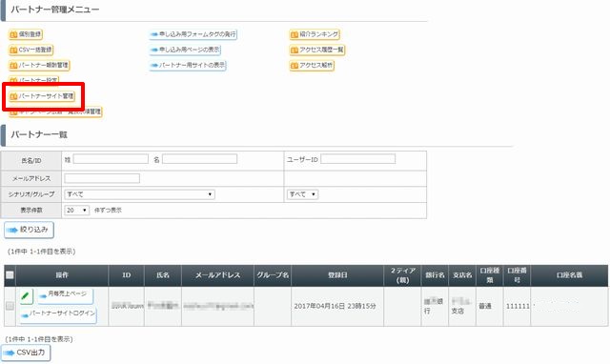Open アクセス履歴一覧 menu button
Viewport: 610px width, 364px height.
(x=317, y=50)
